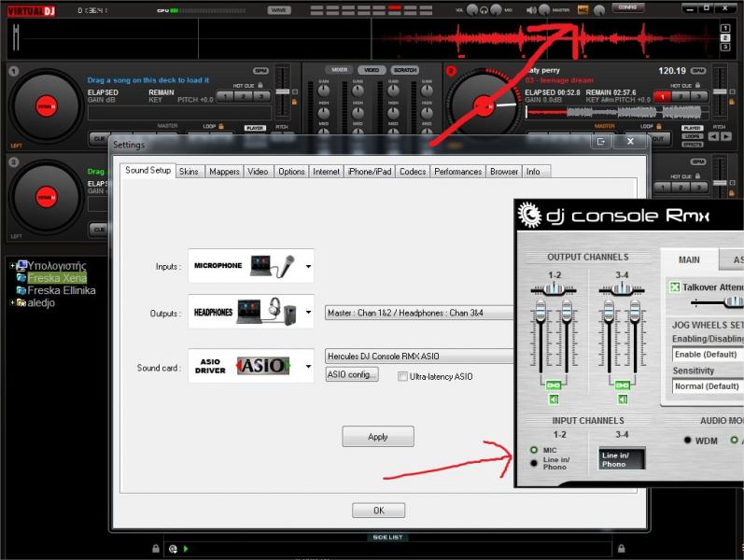Click the deck 2 pitch right arrow

[726, 136]
